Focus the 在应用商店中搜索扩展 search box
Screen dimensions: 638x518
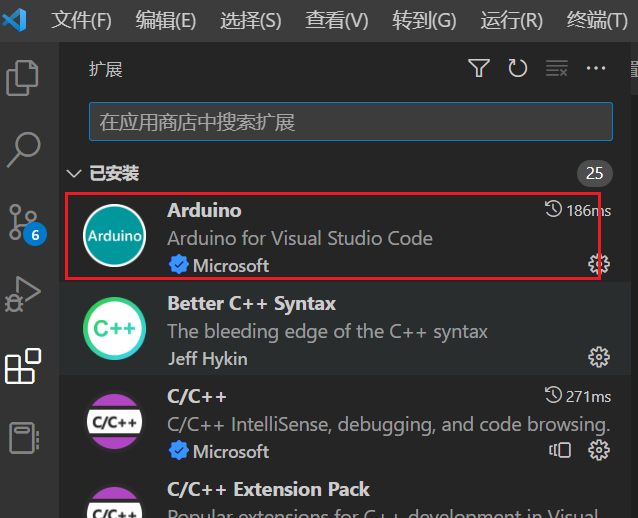point(351,122)
